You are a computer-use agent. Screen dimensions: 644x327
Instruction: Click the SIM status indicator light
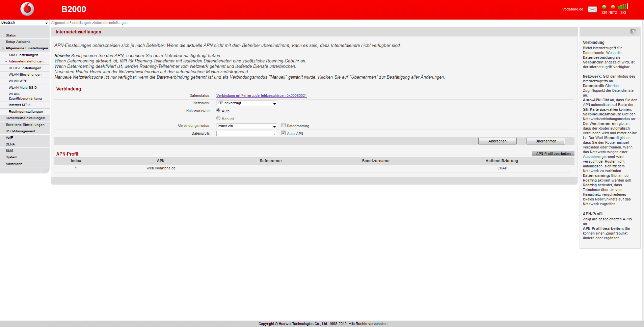[x=604, y=7]
